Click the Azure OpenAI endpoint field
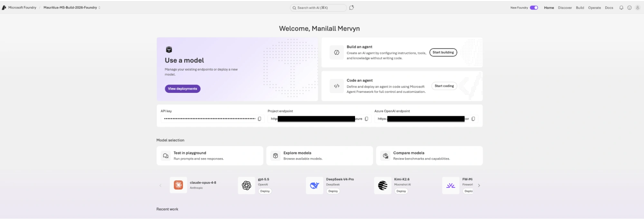 pyautogui.click(x=426, y=119)
